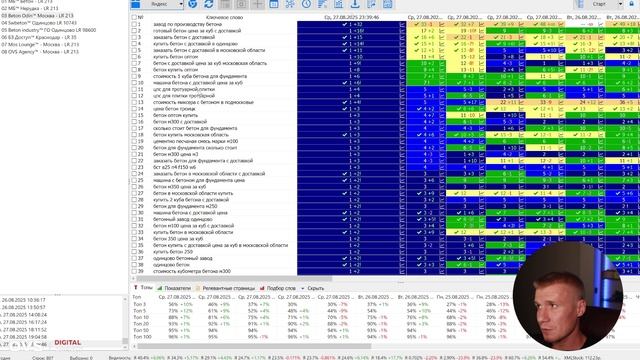Viewport: 640px width, 360px height.
Task: Click the Топ 10 row label
Action: click(x=141, y=317)
